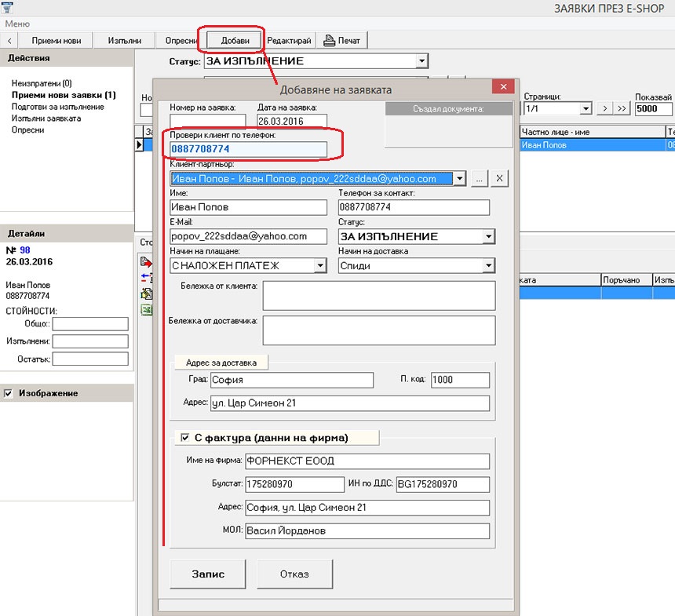
Task: Click the Име field Иван Попов
Action: pyautogui.click(x=248, y=207)
